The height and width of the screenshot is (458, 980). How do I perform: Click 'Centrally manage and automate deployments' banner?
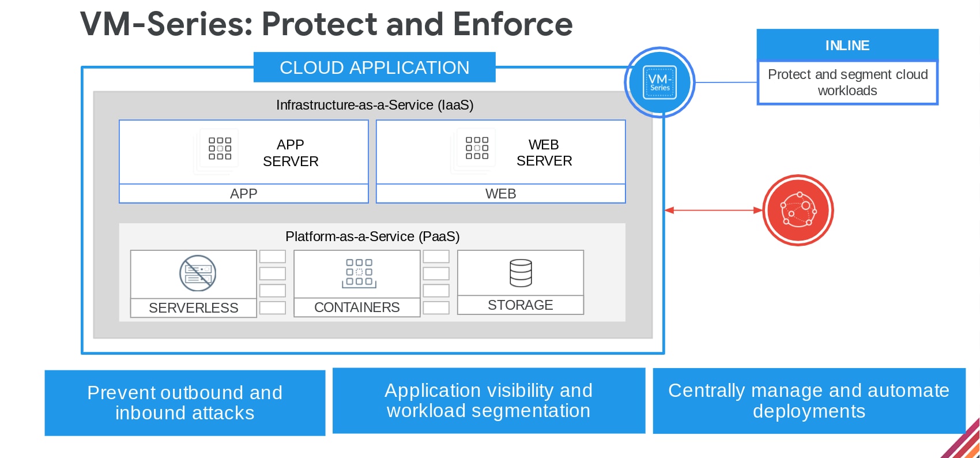point(809,401)
